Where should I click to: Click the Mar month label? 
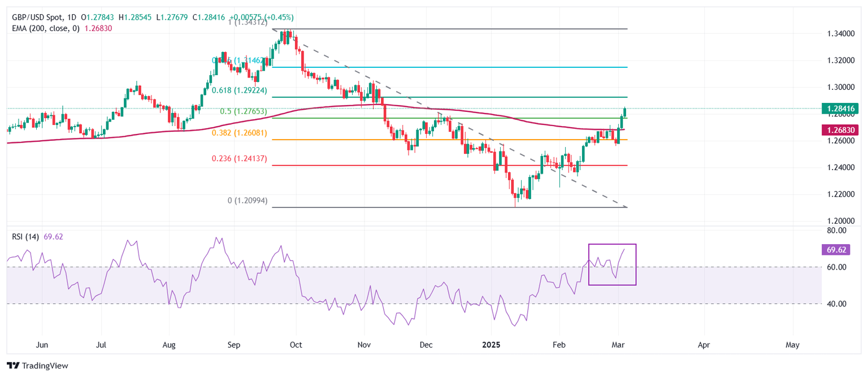[618, 344]
